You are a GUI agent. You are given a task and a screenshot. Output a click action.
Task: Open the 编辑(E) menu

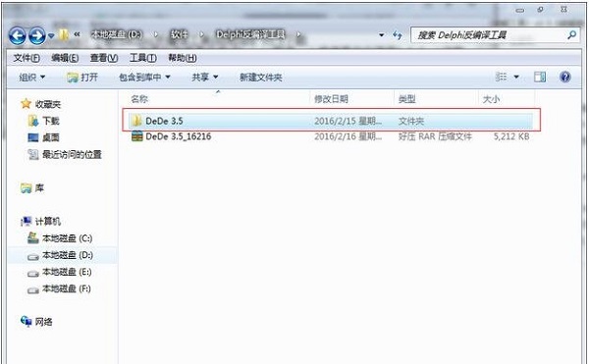(x=65, y=58)
